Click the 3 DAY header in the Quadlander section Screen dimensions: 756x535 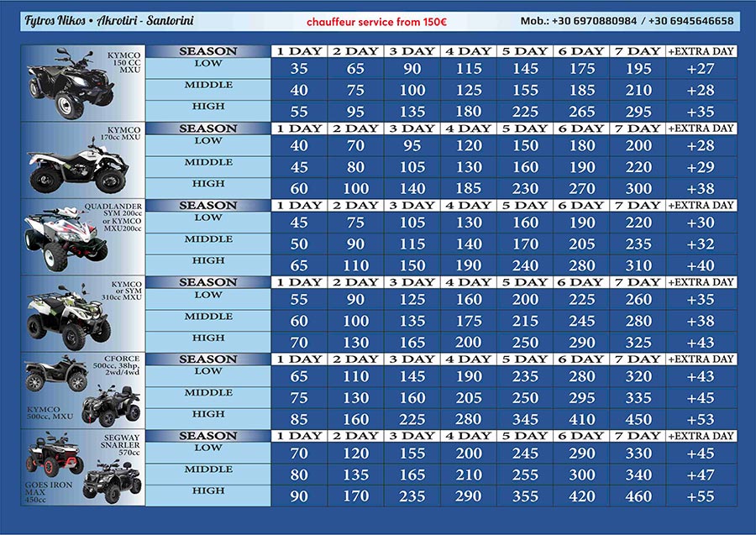pyautogui.click(x=412, y=205)
